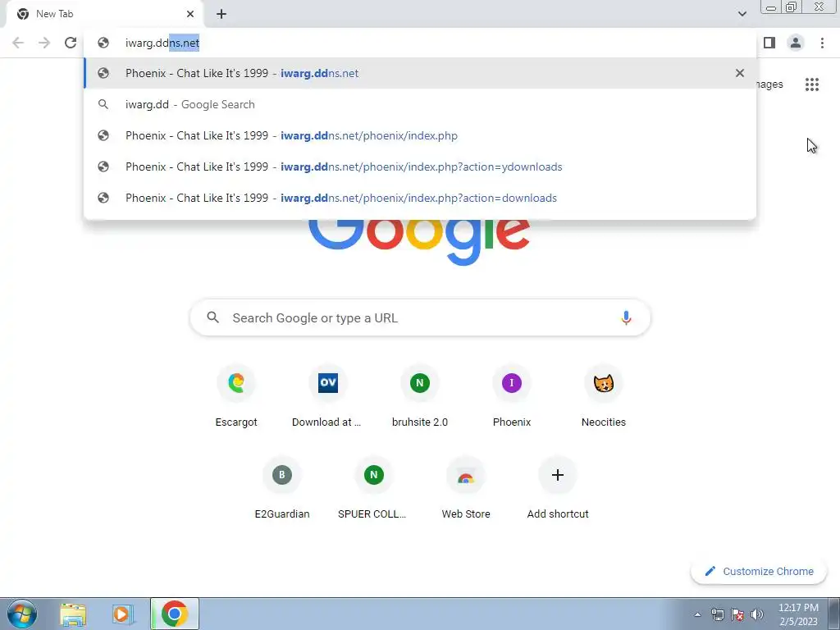Click the Chrome taskbar button

pos(175,614)
